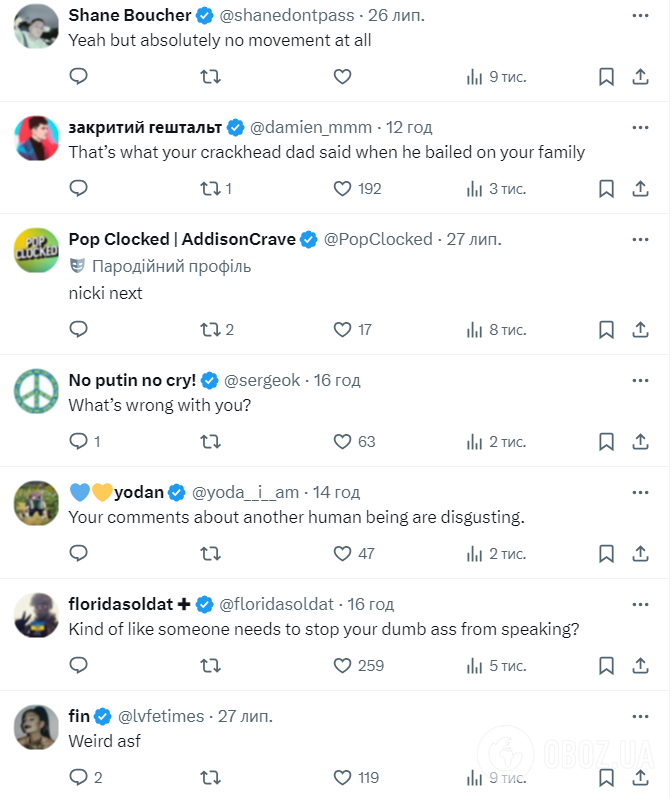Open the '27 лип.' timestamp on fin's tweet
The width and height of the screenshot is (672, 798).
click(244, 716)
